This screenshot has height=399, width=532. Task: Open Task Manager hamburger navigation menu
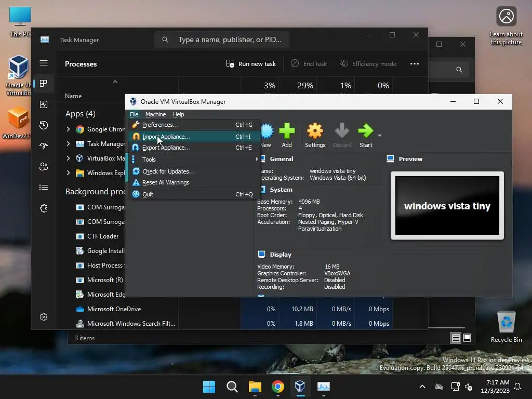pos(44,63)
